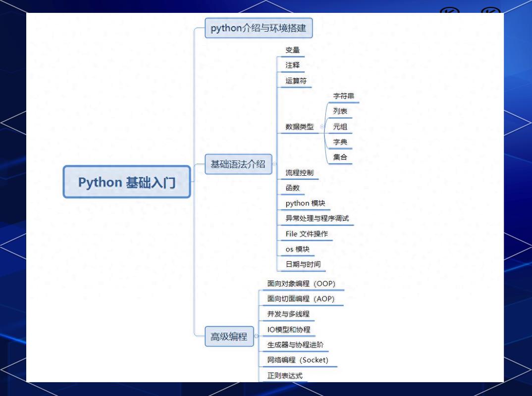Select the 字典 subtopic
Viewport: 532px width, 396px height.
[340, 142]
